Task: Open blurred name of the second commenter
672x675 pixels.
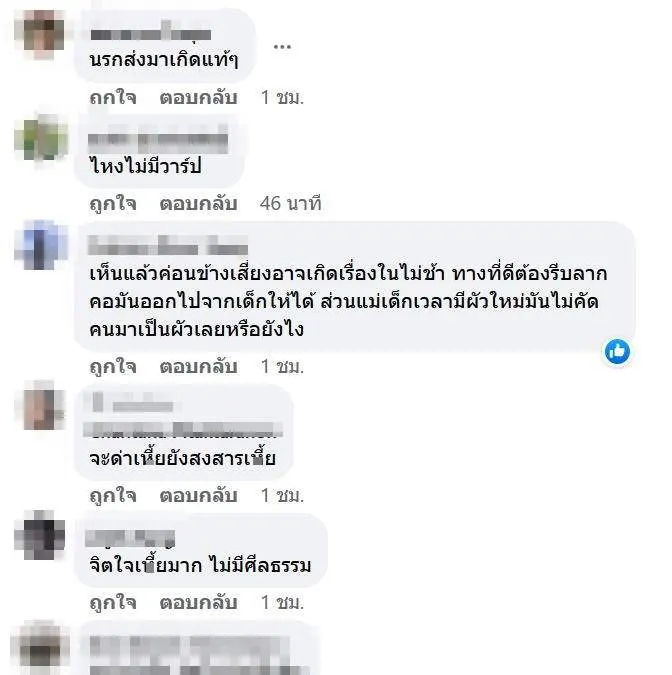Action: (158, 140)
